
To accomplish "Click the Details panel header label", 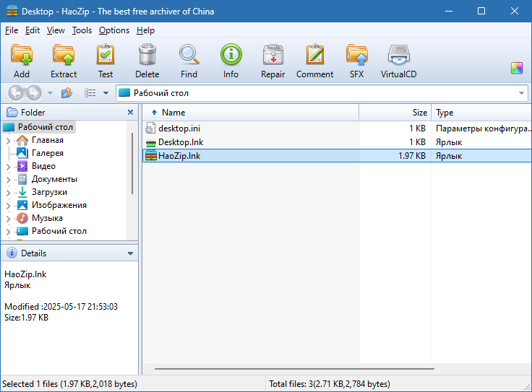I will (33, 253).
